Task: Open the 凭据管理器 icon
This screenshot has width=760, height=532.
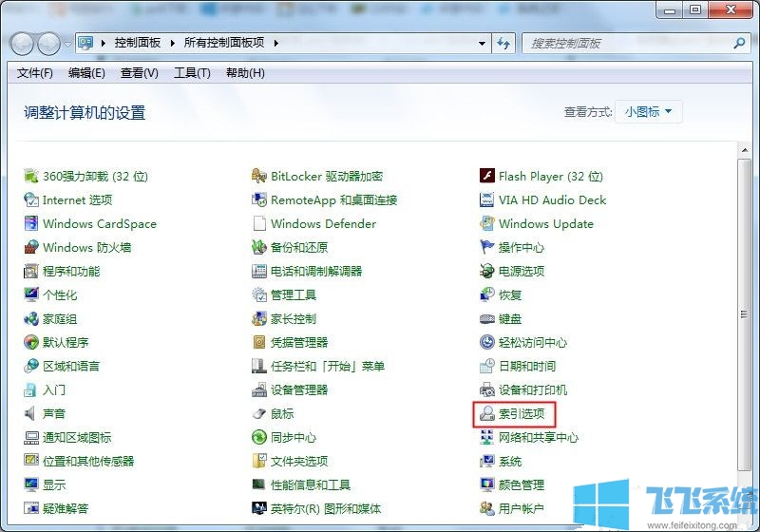Action: coord(259,342)
